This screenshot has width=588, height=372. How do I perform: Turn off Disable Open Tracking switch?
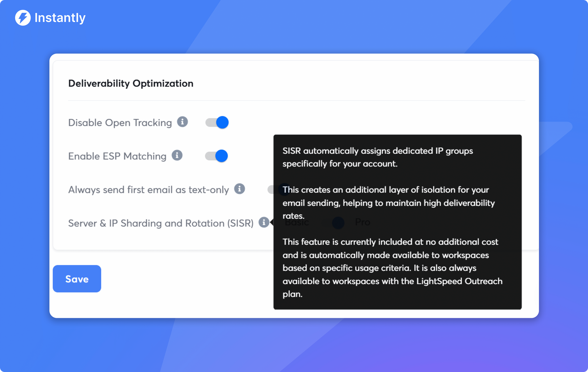[x=217, y=122]
